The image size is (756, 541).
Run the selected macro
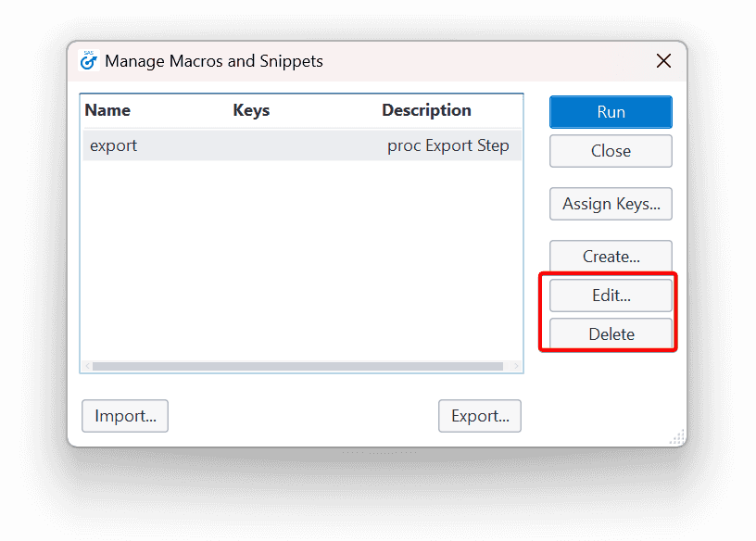point(611,111)
